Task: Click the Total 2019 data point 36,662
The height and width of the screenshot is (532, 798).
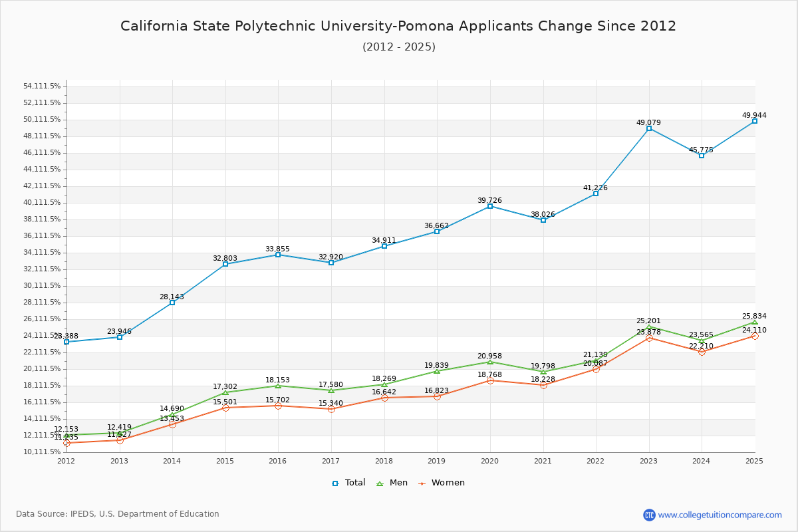Action: pyautogui.click(x=437, y=231)
